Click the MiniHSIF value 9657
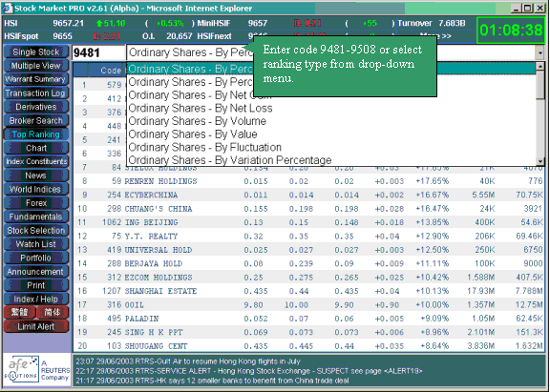 [x=258, y=23]
